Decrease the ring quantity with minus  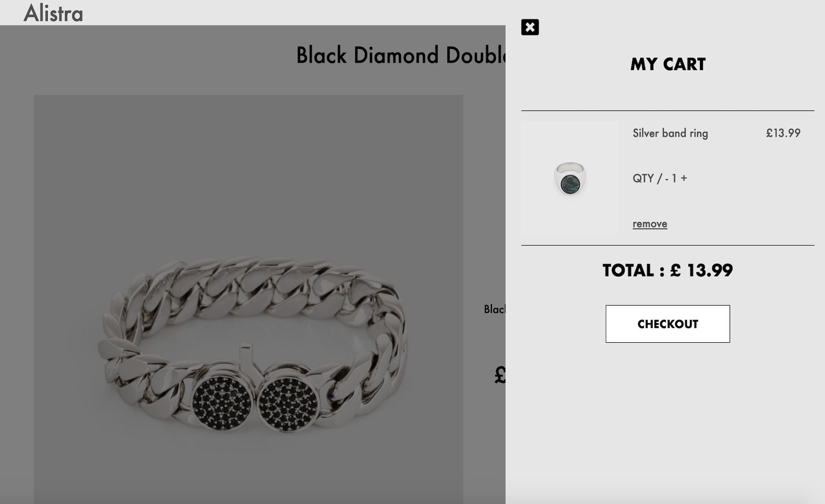coord(666,179)
